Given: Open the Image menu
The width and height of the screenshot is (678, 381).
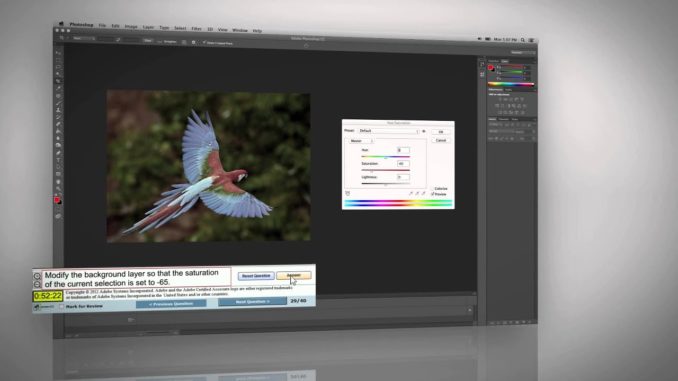Looking at the screenshot, I should 131,27.
